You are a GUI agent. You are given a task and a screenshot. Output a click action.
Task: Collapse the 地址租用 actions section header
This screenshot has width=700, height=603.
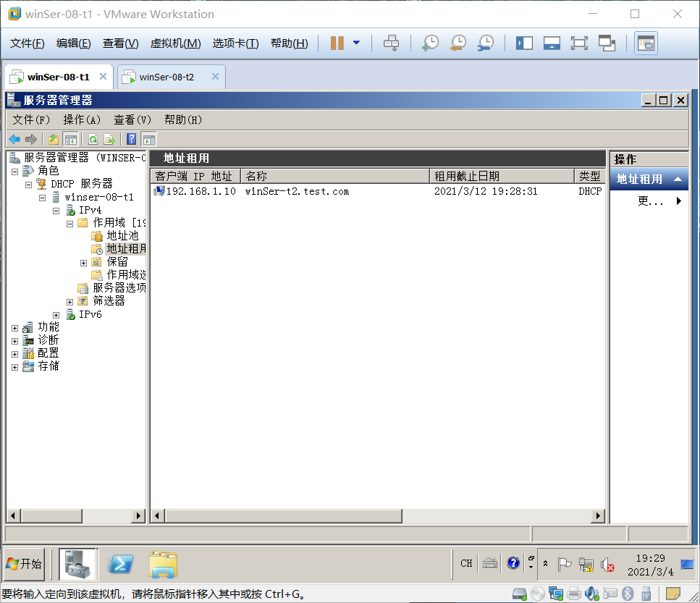click(649, 179)
